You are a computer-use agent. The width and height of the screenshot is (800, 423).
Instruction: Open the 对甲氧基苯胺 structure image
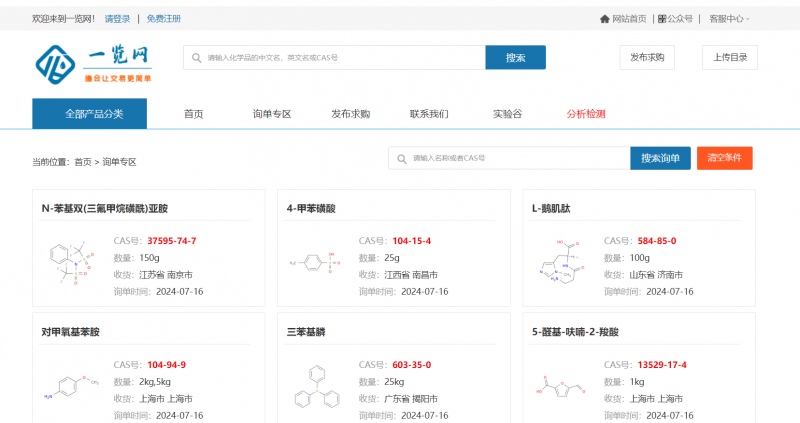click(71, 387)
